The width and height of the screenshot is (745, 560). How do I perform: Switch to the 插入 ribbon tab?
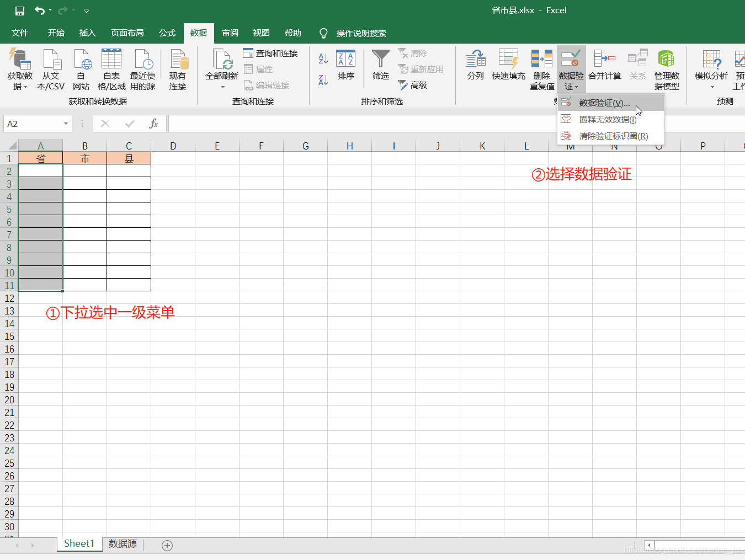pyautogui.click(x=88, y=33)
